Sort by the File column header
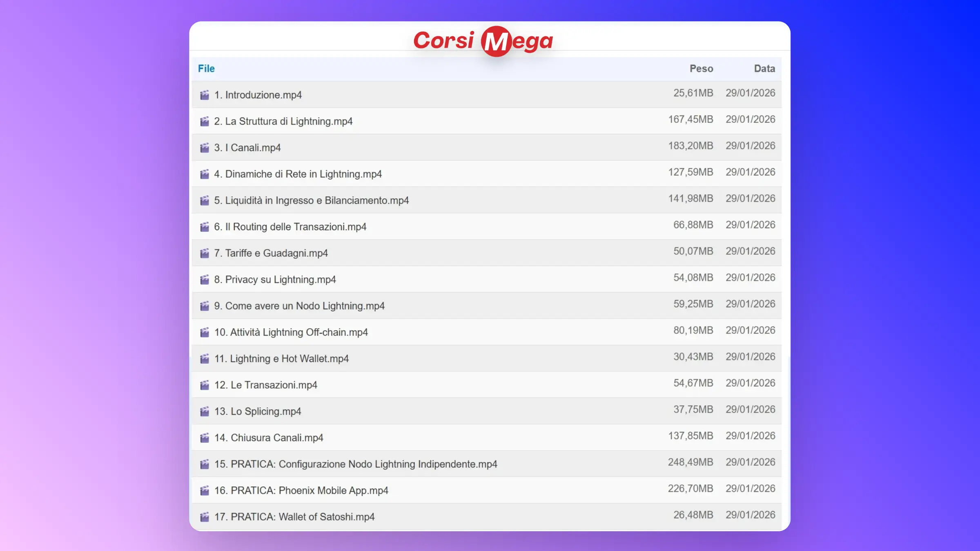 tap(206, 69)
